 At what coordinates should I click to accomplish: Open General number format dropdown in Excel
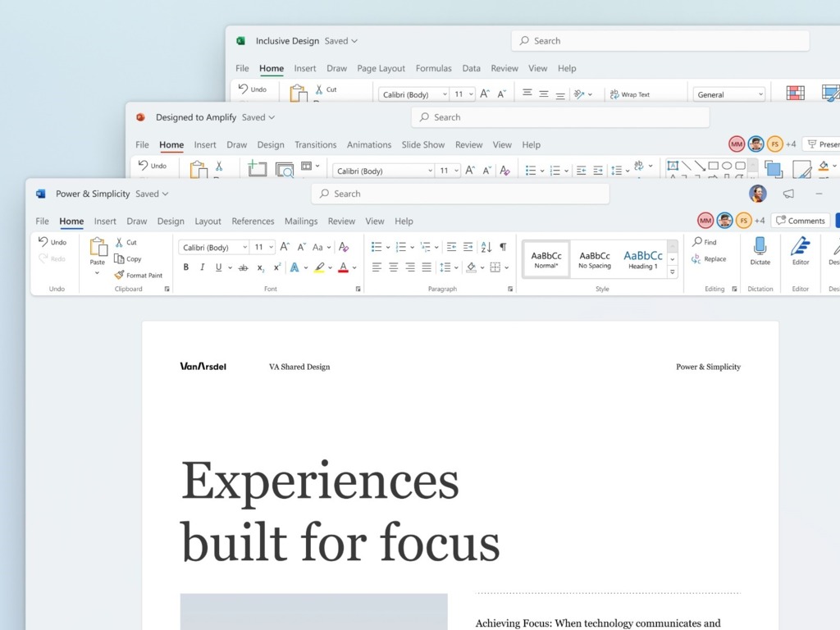click(x=728, y=94)
